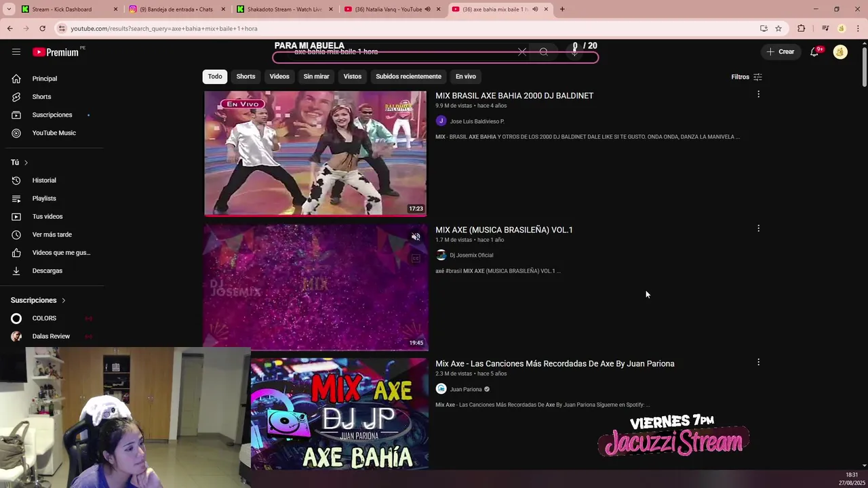This screenshot has width=868, height=488.
Task: Open the browser extensions puzzle icon
Action: point(802,28)
